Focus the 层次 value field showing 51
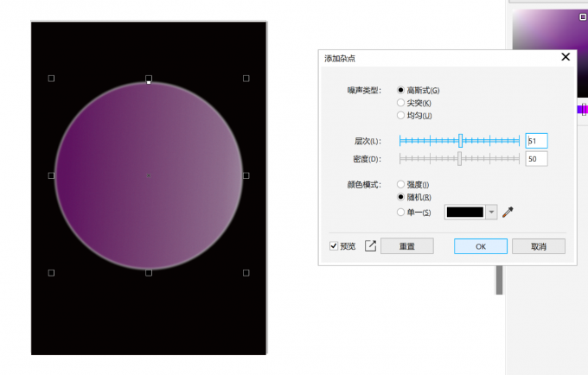Viewport: 588px width, 375px height. pos(536,141)
